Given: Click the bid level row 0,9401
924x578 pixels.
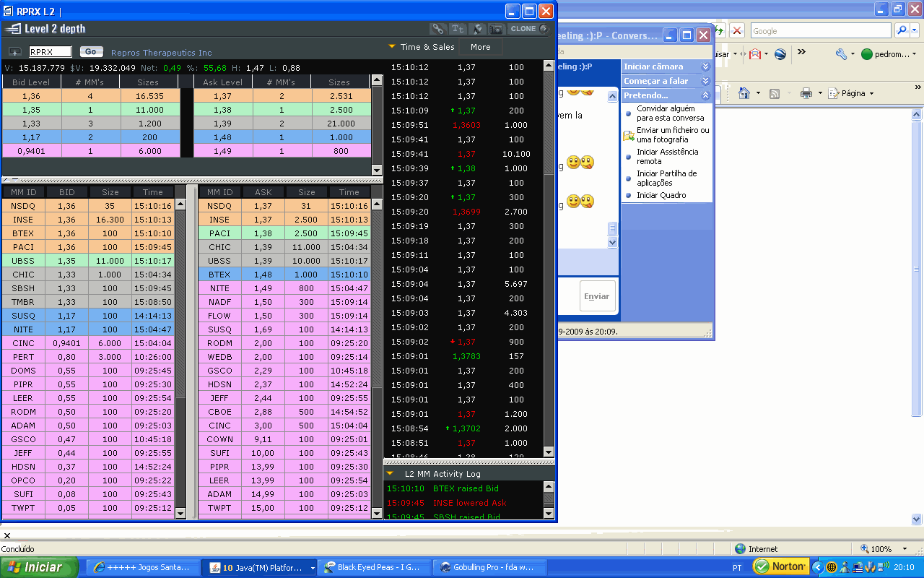Looking at the screenshot, I should pos(92,151).
